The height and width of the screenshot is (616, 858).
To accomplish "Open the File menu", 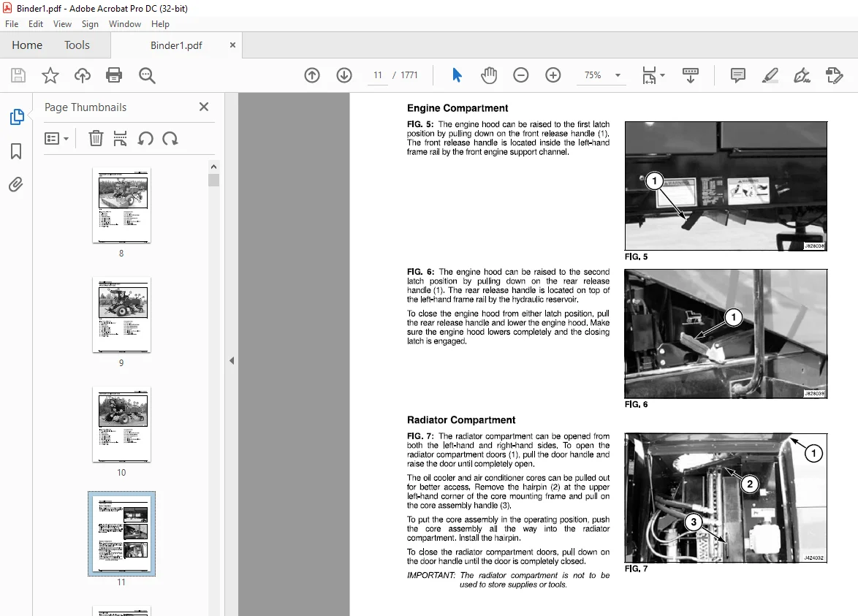I will pos(12,24).
